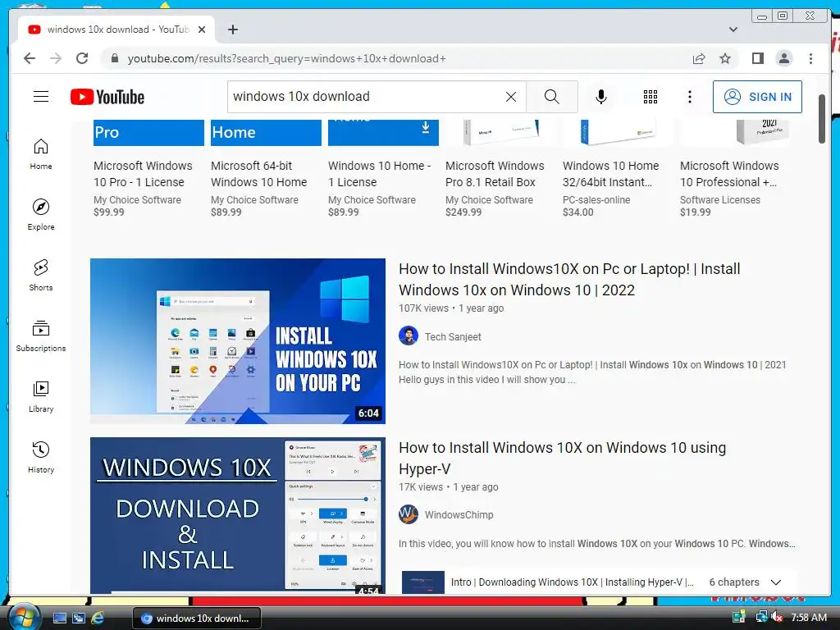
Task: Expand the 6 chapters chevron
Action: tap(776, 582)
